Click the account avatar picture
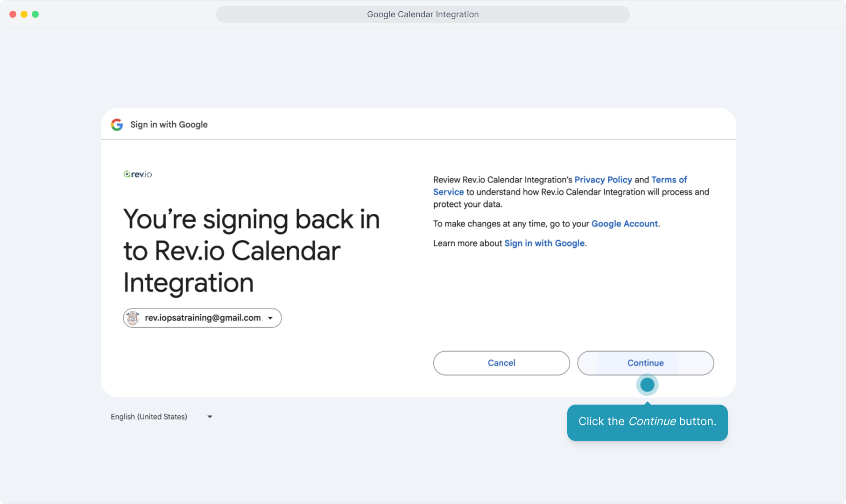 [x=133, y=318]
